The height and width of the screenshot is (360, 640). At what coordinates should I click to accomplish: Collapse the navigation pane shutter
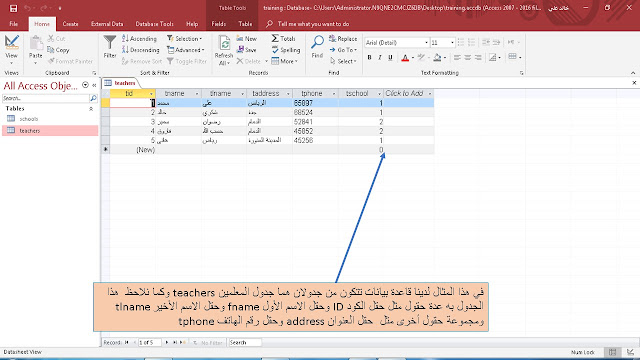[94, 85]
